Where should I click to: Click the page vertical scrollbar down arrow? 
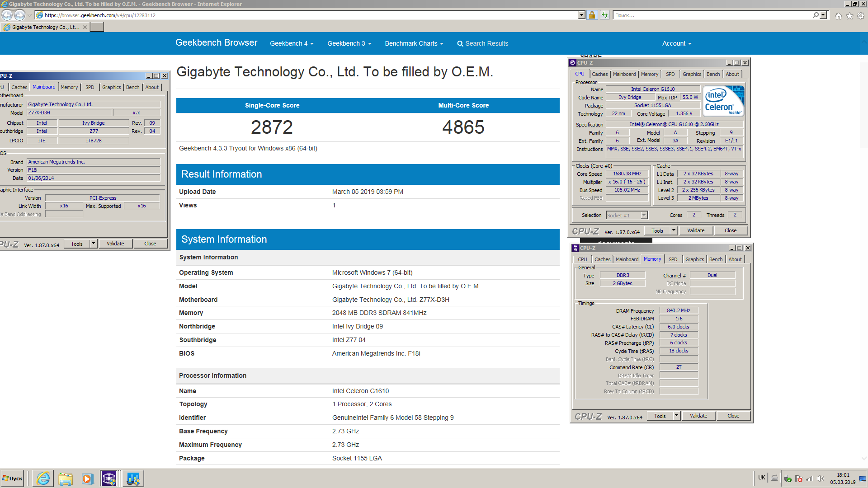[x=864, y=458]
